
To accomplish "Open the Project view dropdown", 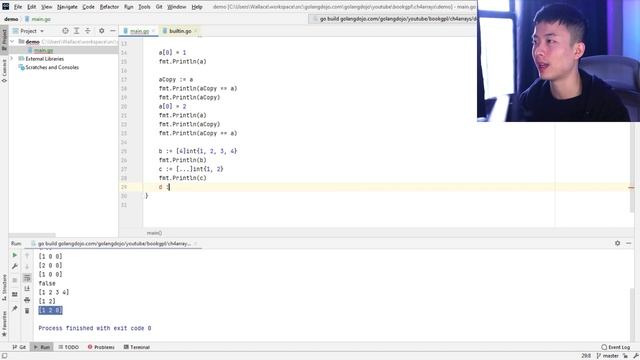I will [28, 31].
